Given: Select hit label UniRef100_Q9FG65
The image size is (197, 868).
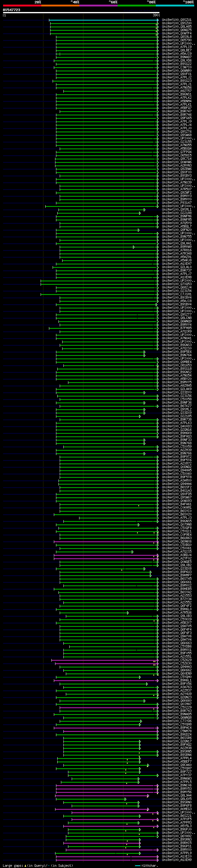Looking at the screenshot, I should click(x=177, y=118).
